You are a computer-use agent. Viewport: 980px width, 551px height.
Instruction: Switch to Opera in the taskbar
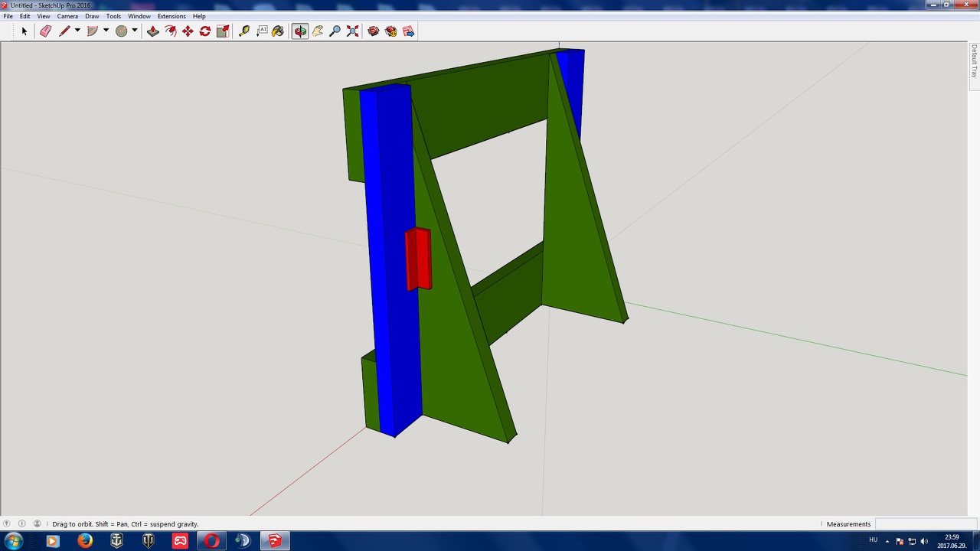click(x=211, y=541)
